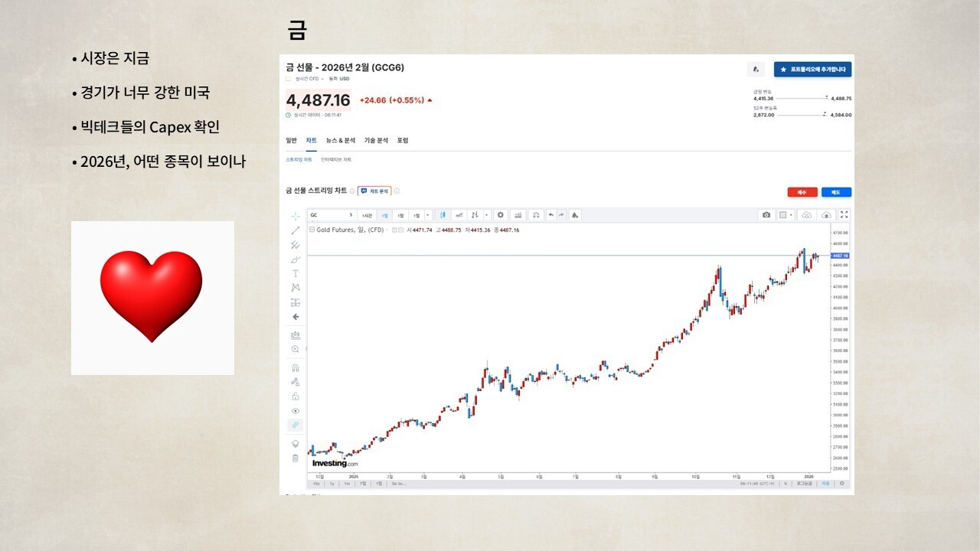The width and height of the screenshot is (980, 551).
Task: Select the text annotation tool
Action: 296,273
